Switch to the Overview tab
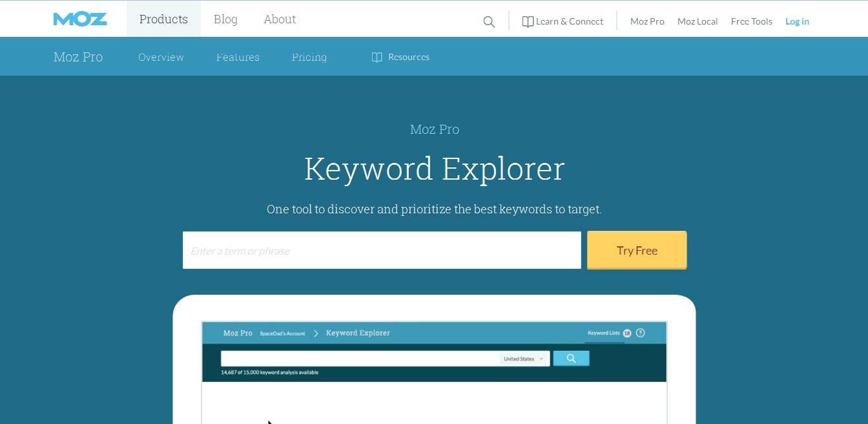This screenshot has width=868, height=424. [x=161, y=58]
